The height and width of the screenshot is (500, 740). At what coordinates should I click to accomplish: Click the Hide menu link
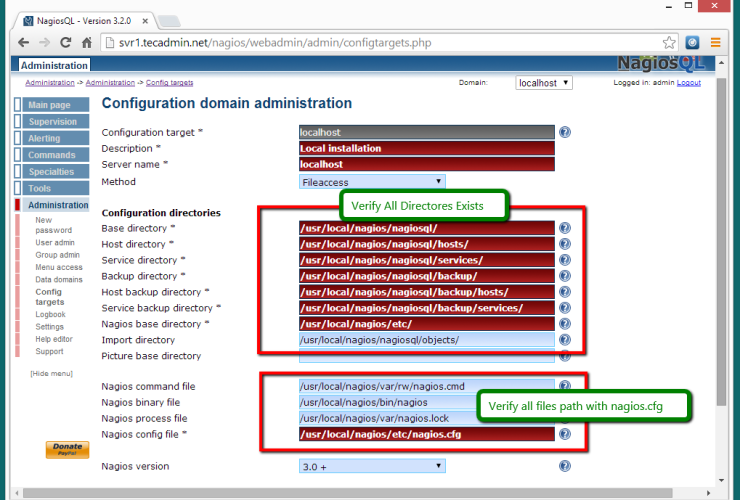(x=51, y=373)
